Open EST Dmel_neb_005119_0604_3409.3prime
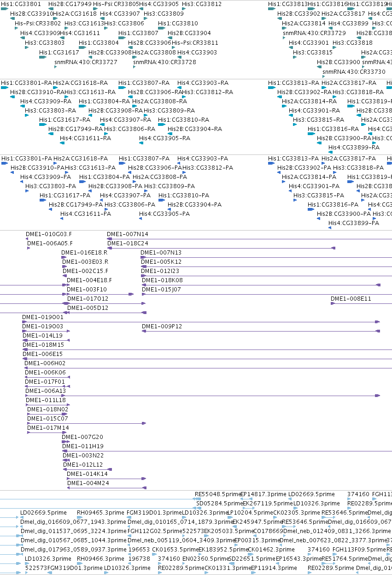The width and height of the screenshot is (392, 575). coord(180,540)
